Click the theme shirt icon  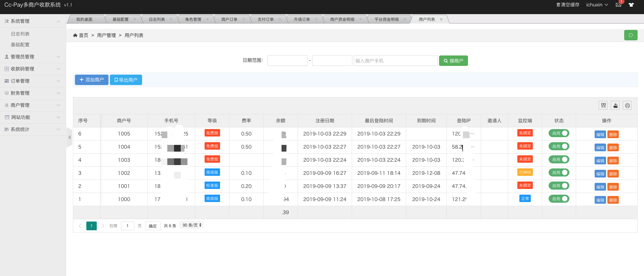(631, 5)
